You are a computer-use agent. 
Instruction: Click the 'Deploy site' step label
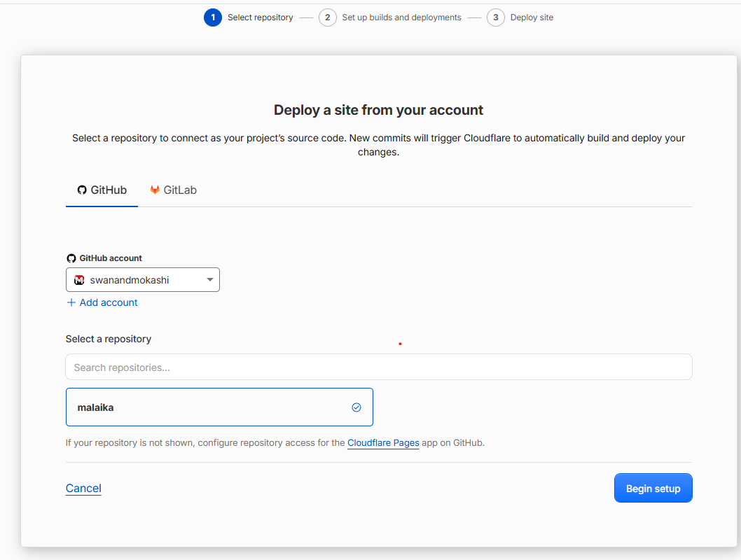(x=532, y=17)
